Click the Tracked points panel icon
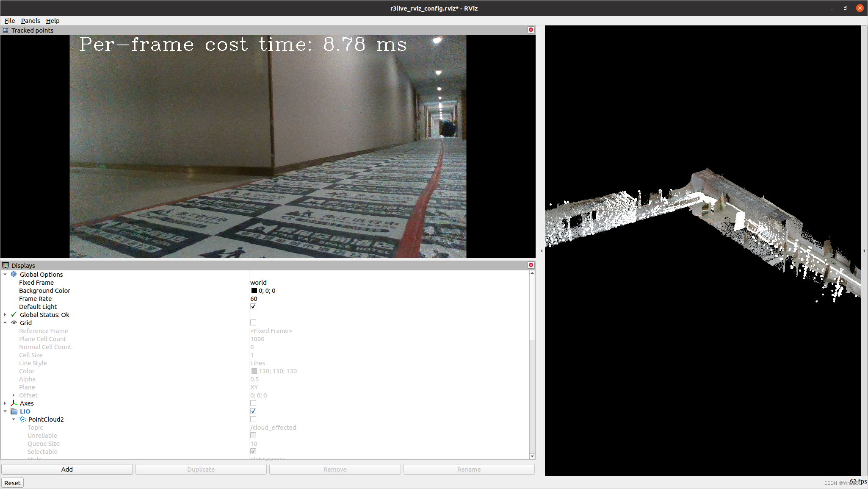Image resolution: width=868 pixels, height=489 pixels. pos(6,30)
